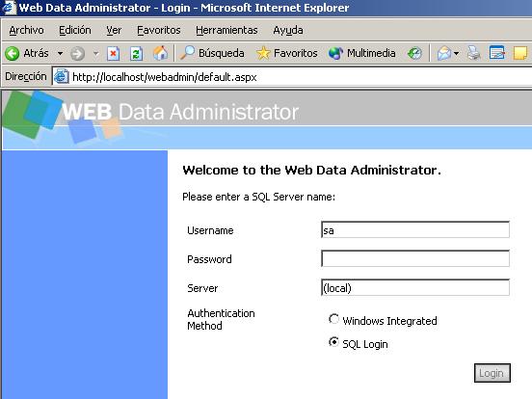Image resolution: width=532 pixels, height=399 pixels.
Task: Click the Password input field
Action: (415, 258)
